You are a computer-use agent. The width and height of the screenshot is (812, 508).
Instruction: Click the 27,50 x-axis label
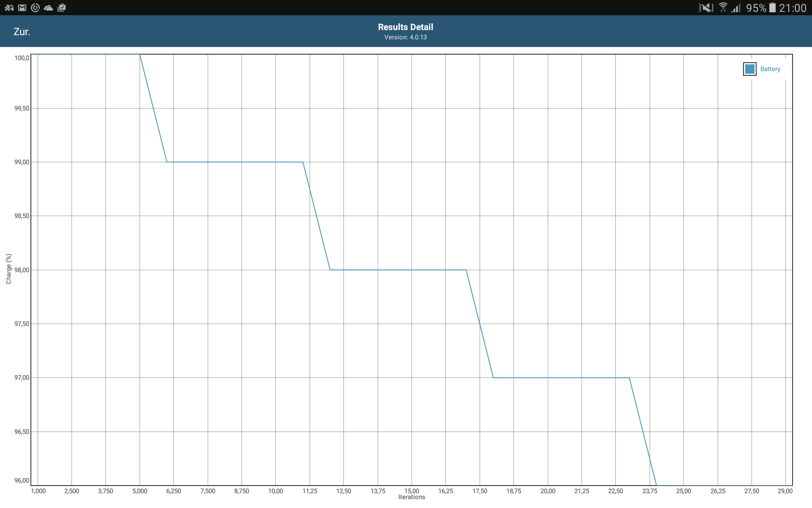(752, 491)
